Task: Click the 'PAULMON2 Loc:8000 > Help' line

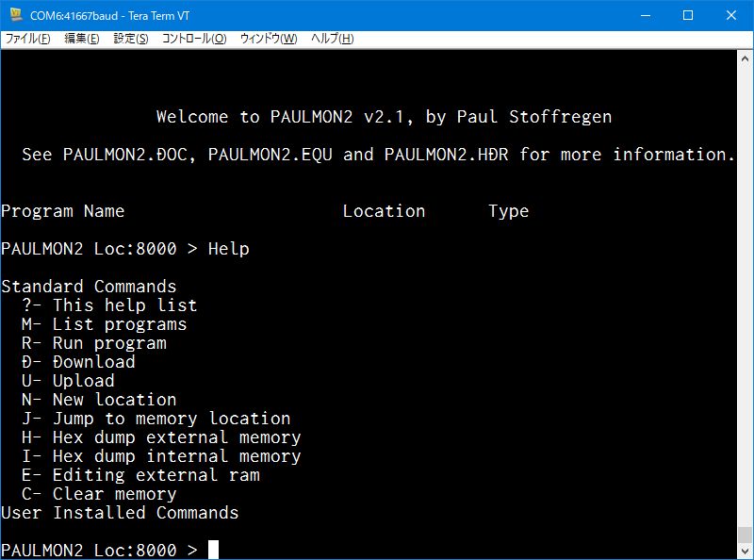Action: pyautogui.click(x=125, y=249)
